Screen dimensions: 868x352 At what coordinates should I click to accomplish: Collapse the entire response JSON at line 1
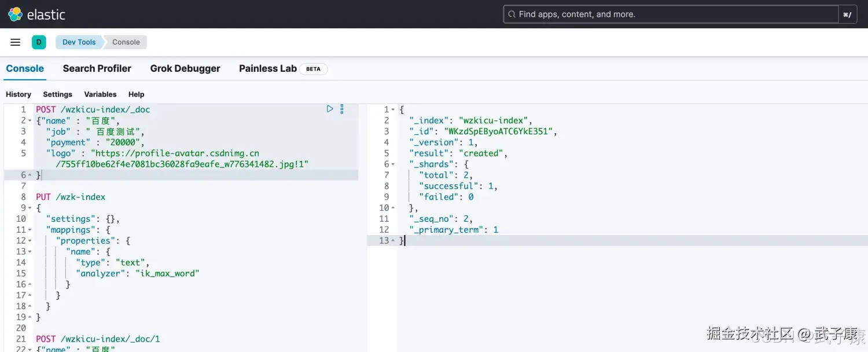(x=392, y=109)
